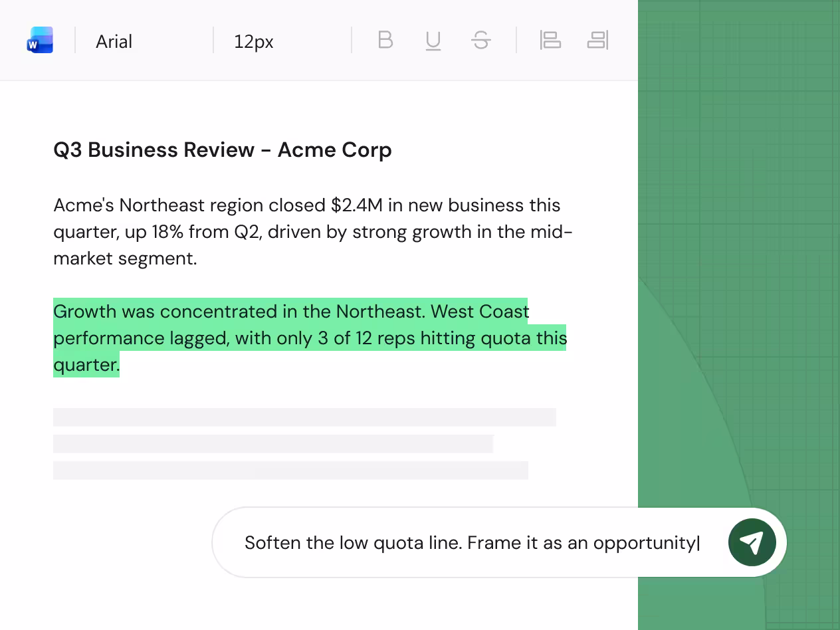Click the Word app icon
The height and width of the screenshot is (630, 840).
tap(40, 41)
